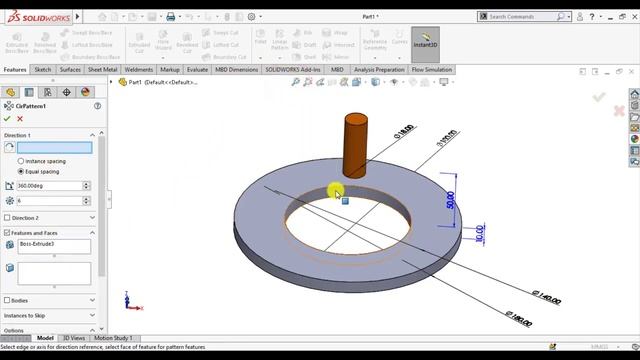Open the Sketch tab
The height and width of the screenshot is (360, 640).
click(42, 70)
